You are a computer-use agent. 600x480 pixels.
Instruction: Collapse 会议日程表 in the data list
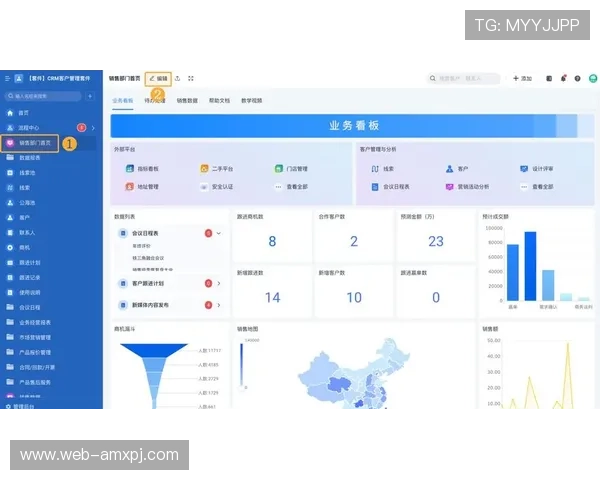click(x=218, y=233)
